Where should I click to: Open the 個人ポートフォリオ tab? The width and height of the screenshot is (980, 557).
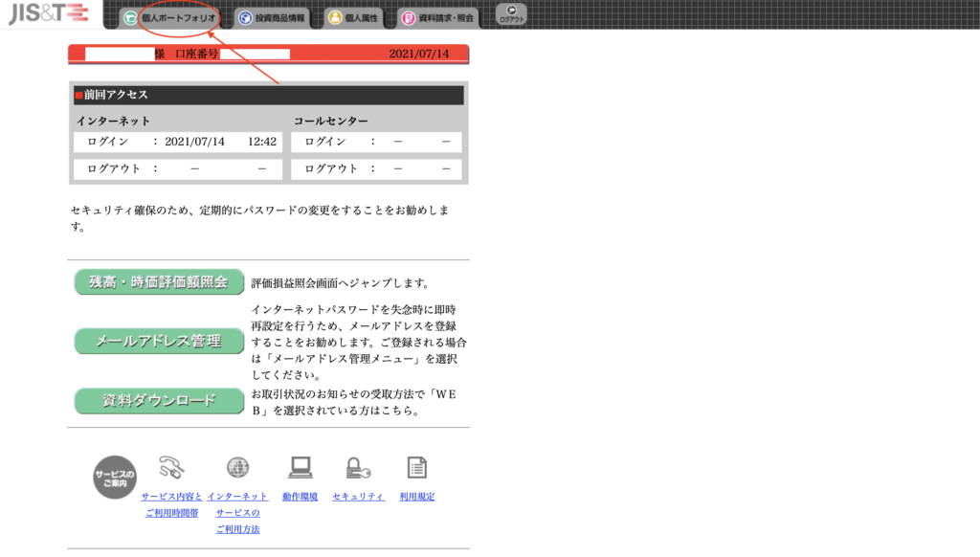(x=170, y=17)
